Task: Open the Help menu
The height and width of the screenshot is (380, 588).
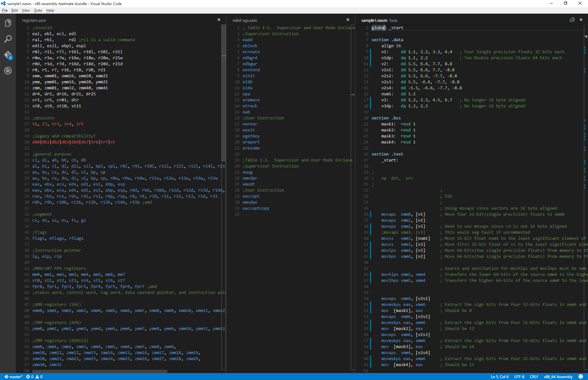Action: [x=50, y=10]
